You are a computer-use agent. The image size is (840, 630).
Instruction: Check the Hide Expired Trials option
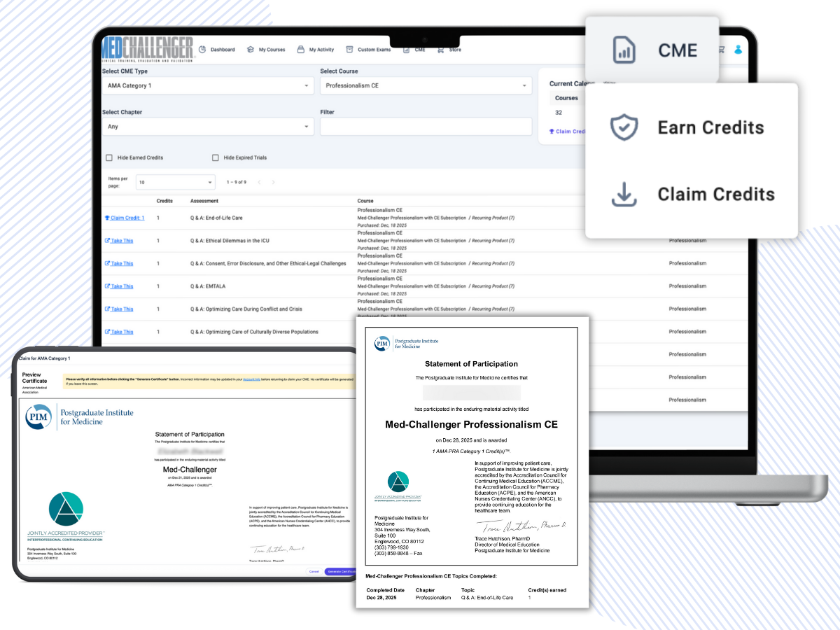(215, 157)
